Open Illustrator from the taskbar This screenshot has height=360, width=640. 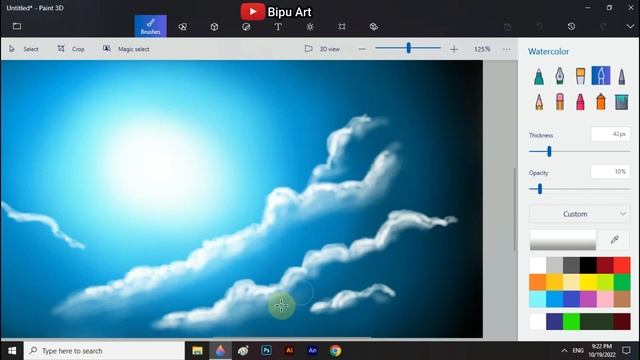point(289,351)
